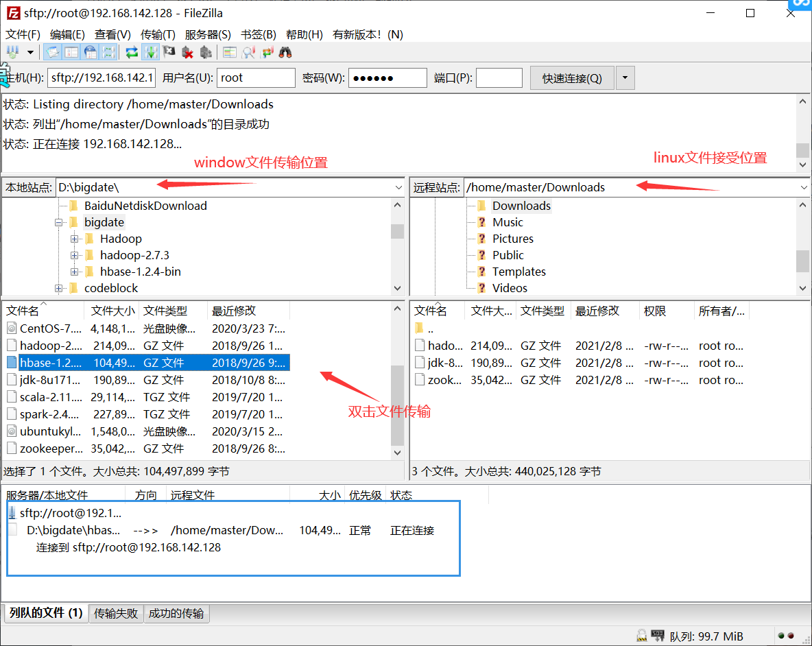Select the local zookeeper GZ file
This screenshot has height=646, width=812.
click(147, 448)
